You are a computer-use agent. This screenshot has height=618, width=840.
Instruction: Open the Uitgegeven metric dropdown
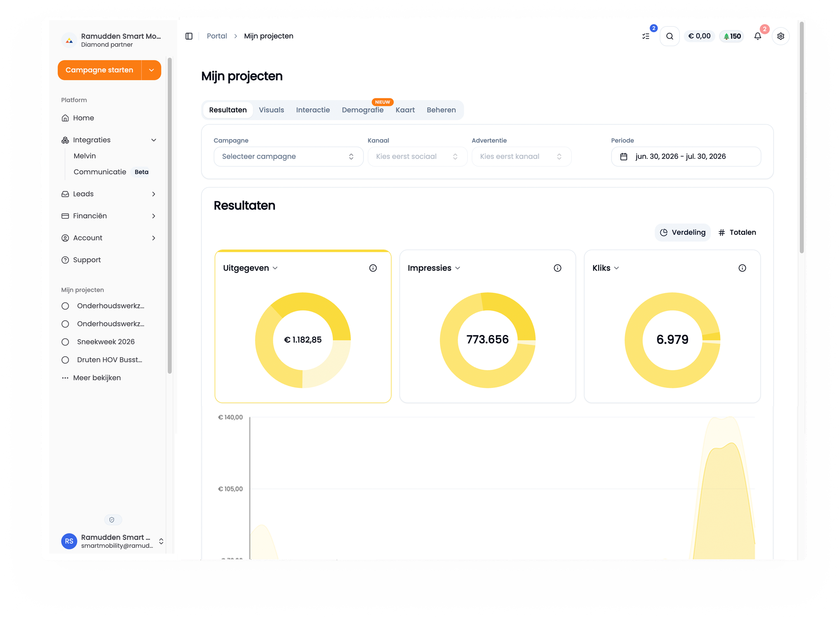[251, 268]
